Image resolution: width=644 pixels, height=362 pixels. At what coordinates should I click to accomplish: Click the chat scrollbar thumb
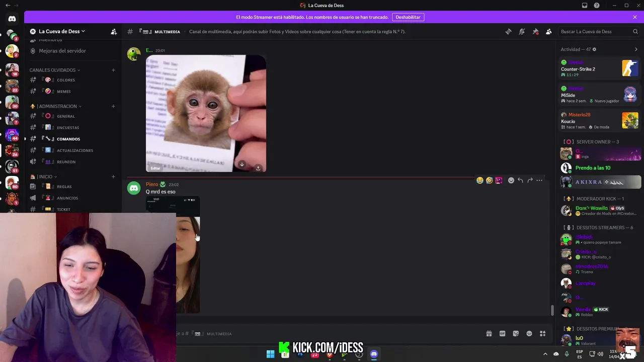pos(552,310)
